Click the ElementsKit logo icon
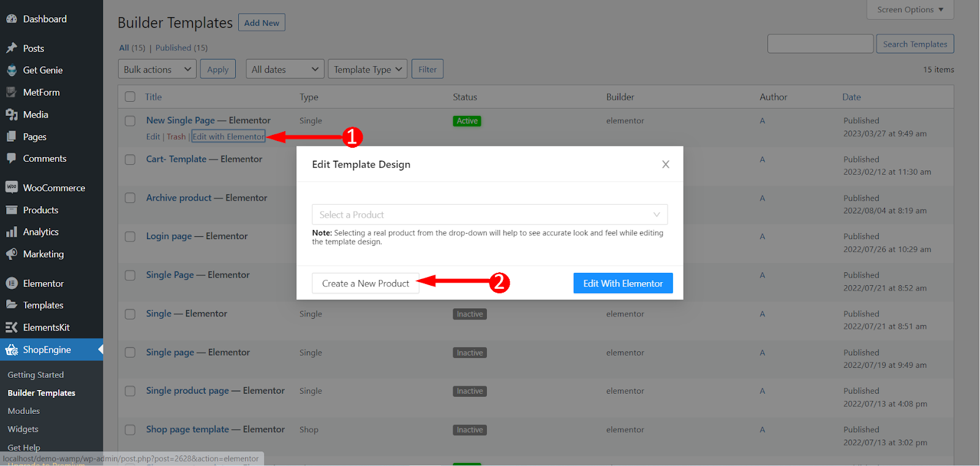 (12, 327)
